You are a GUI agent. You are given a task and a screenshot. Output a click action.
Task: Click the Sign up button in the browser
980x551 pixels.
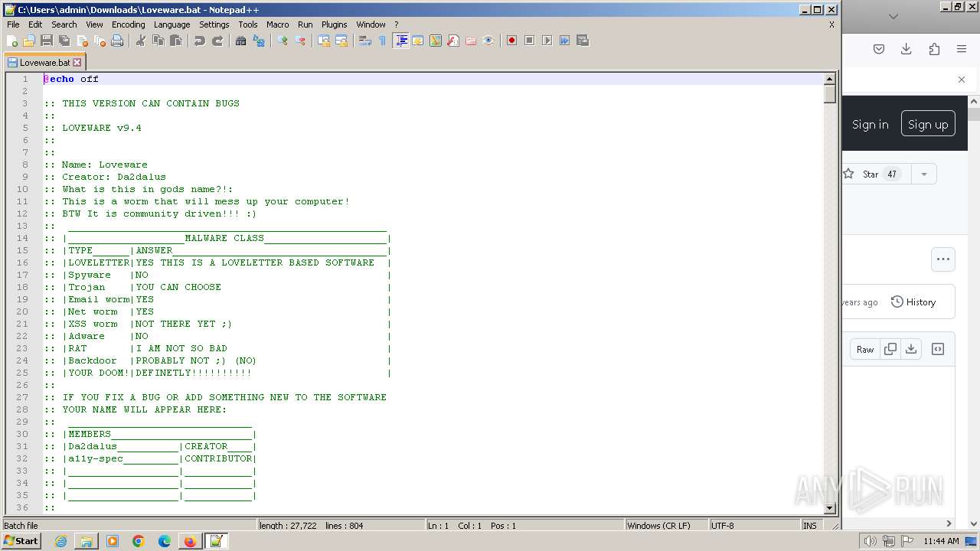[x=928, y=124]
